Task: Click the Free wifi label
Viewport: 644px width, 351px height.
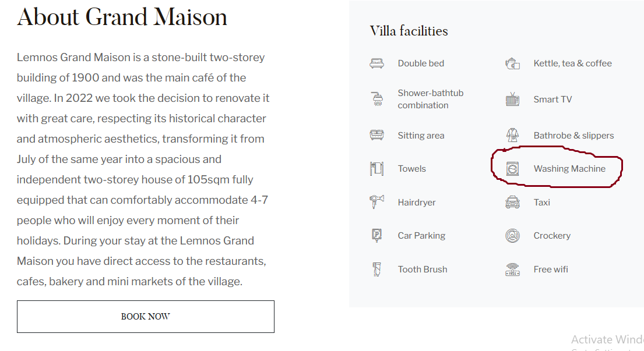Action: point(551,270)
